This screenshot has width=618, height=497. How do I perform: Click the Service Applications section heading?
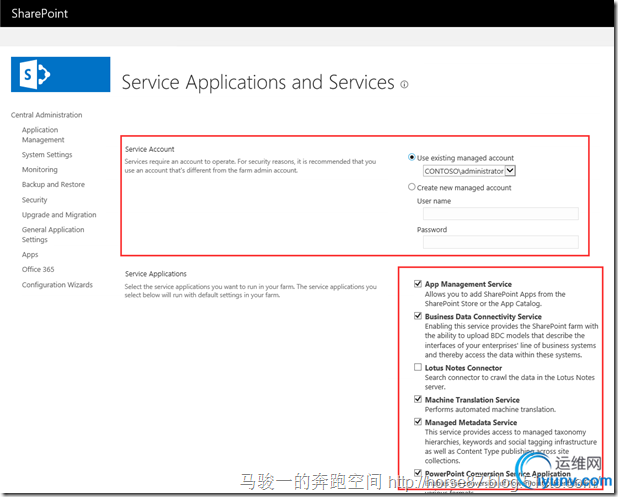[x=156, y=274]
